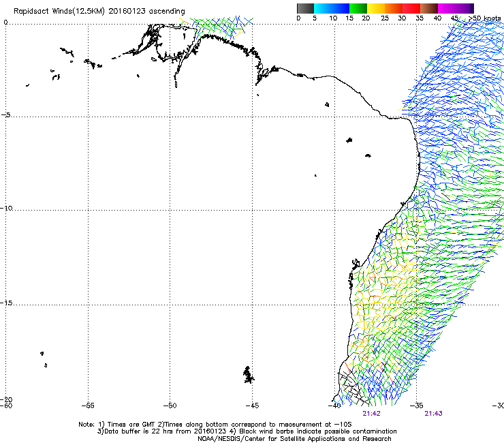Click the yellow 20-25 knots legend swatch
The image size is (504, 443).
tap(376, 8)
